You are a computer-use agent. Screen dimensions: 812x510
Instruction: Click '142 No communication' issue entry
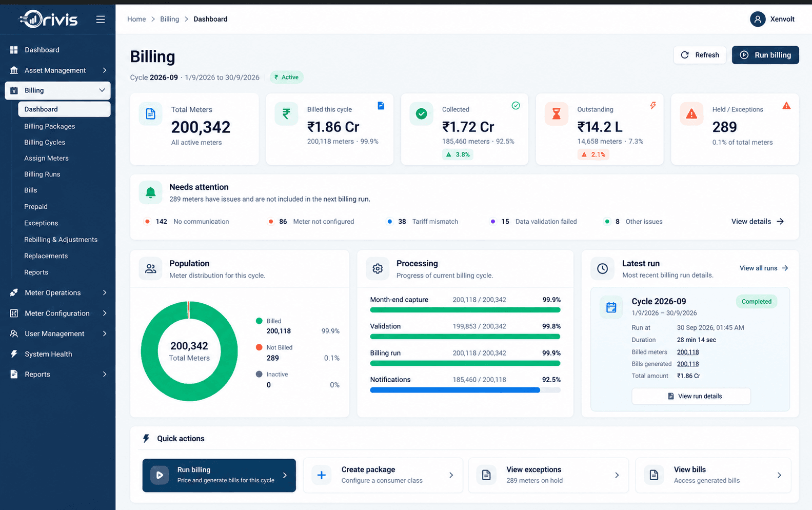click(x=187, y=222)
